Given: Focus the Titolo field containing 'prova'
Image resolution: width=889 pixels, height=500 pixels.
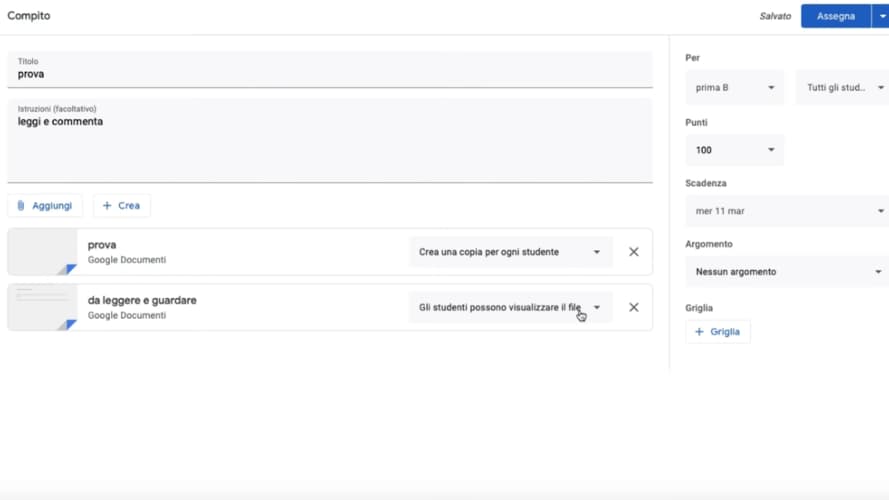Looking at the screenshot, I should [x=330, y=74].
